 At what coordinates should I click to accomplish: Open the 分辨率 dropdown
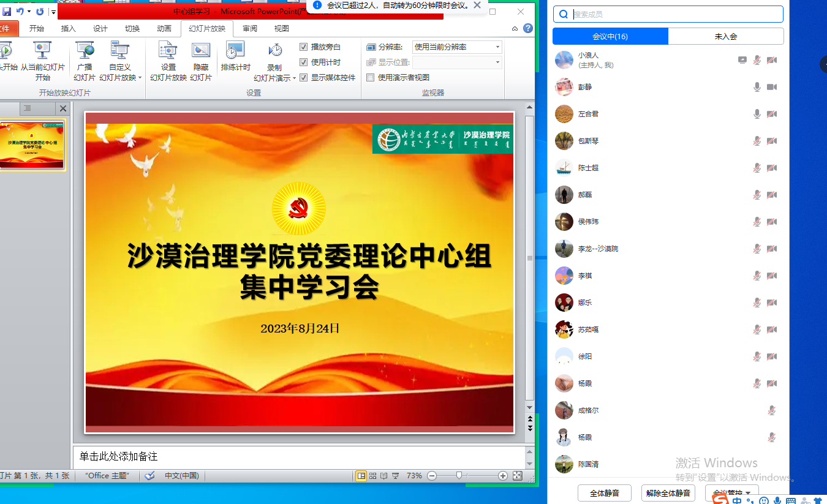coord(497,47)
